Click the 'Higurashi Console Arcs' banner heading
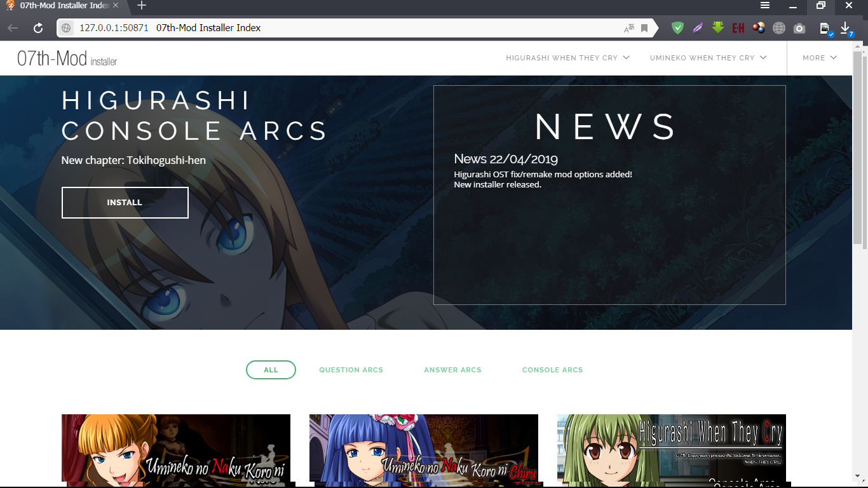This screenshot has height=488, width=868. pos(194,116)
